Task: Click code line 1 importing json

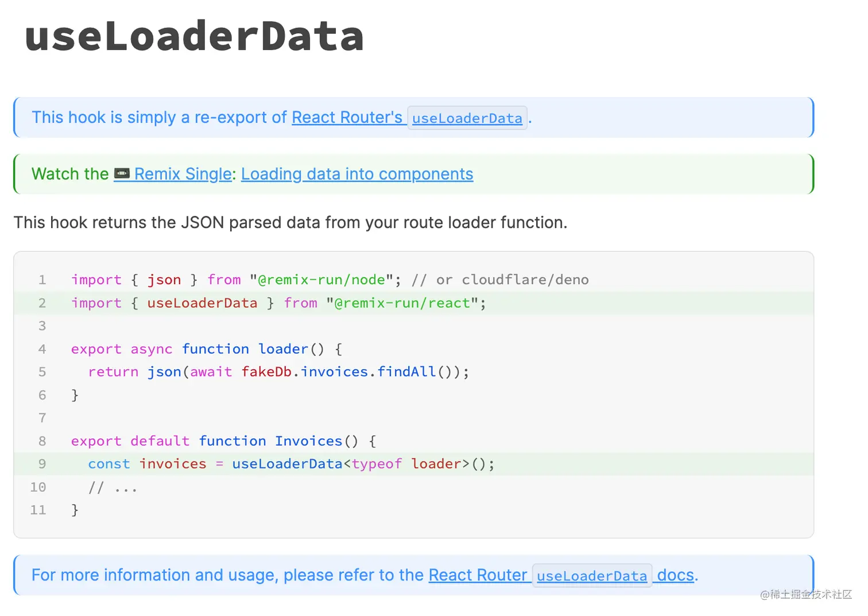Action: click(x=330, y=280)
